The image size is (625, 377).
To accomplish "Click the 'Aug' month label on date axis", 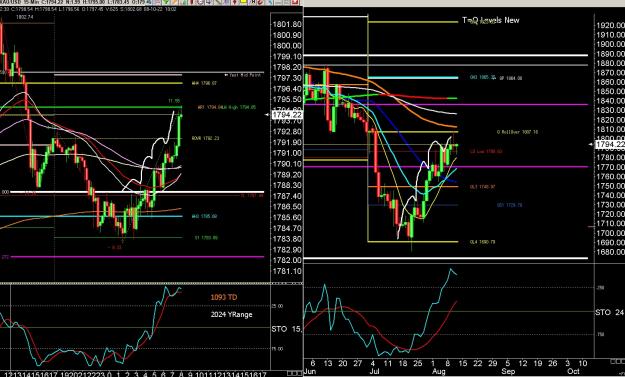I will coord(438,371).
